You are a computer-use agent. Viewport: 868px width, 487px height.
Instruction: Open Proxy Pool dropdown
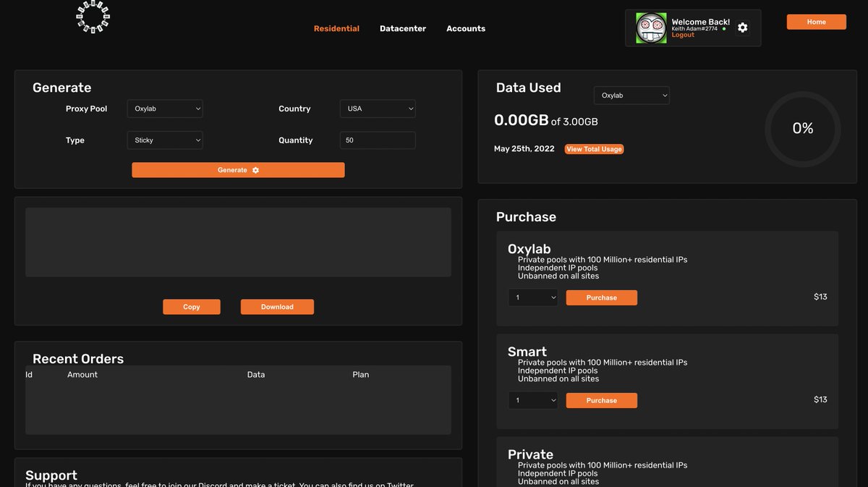165,109
